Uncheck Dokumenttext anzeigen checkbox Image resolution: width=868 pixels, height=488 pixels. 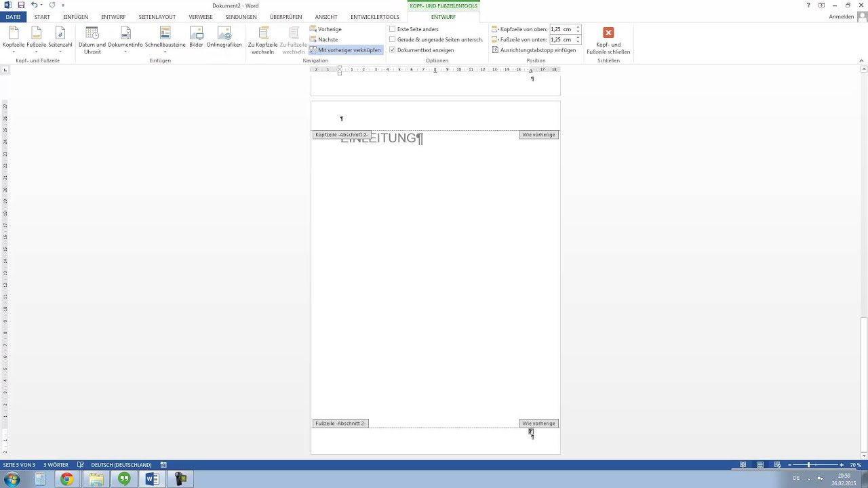393,50
